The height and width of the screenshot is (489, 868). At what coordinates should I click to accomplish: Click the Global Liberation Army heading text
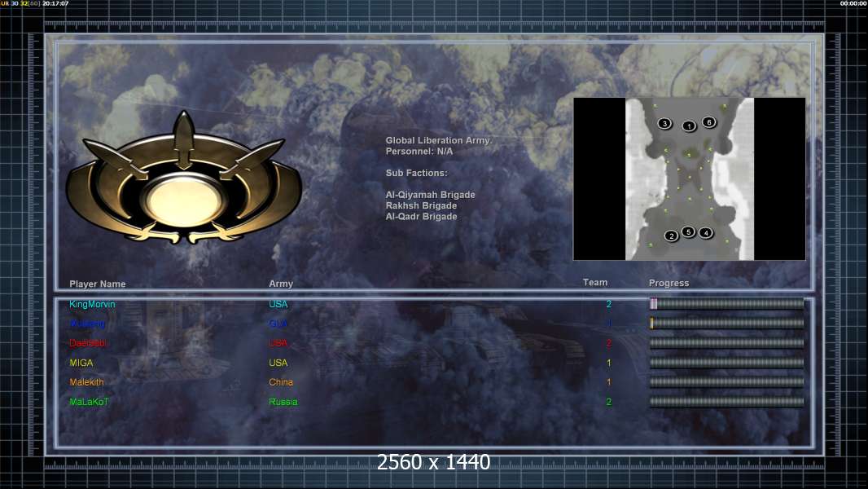(x=438, y=141)
